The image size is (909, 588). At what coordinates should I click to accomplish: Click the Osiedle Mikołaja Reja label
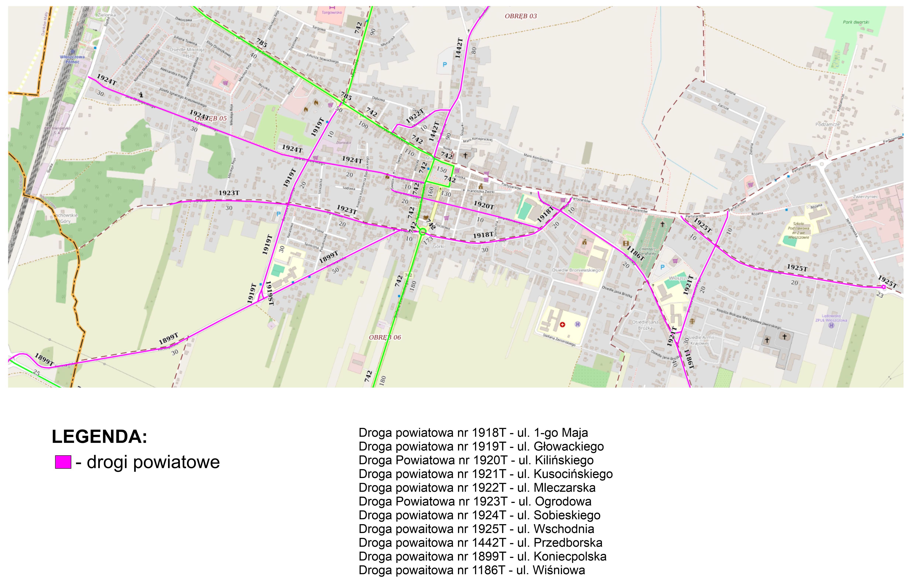[x=187, y=52]
